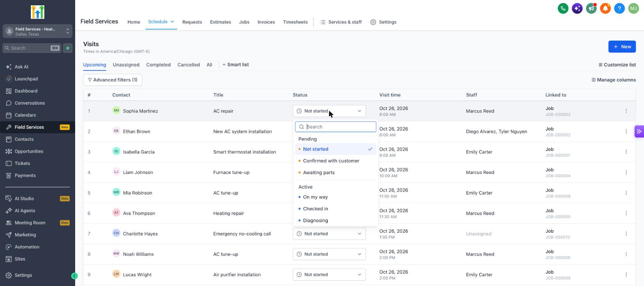Open status dropdown for Noah Williams

[x=329, y=254]
